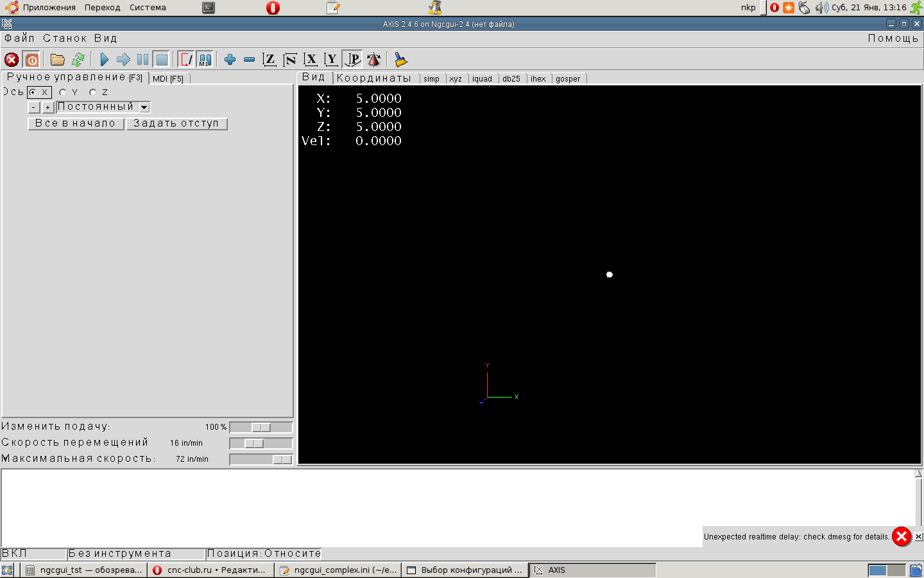Zoom in on the preview
This screenshot has width=924, height=578.
230,60
